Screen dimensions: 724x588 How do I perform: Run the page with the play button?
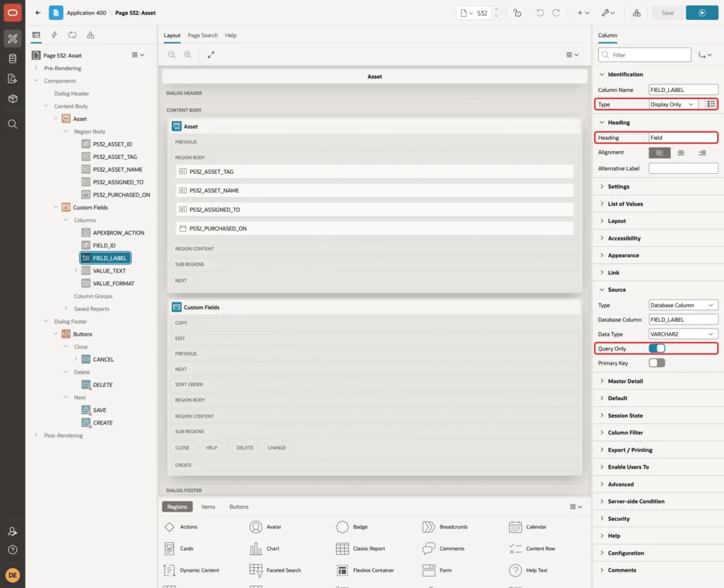702,13
